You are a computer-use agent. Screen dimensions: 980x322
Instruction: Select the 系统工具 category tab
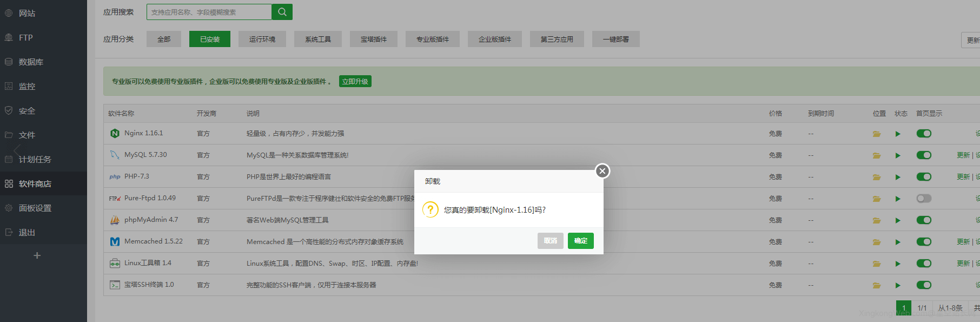coord(318,39)
